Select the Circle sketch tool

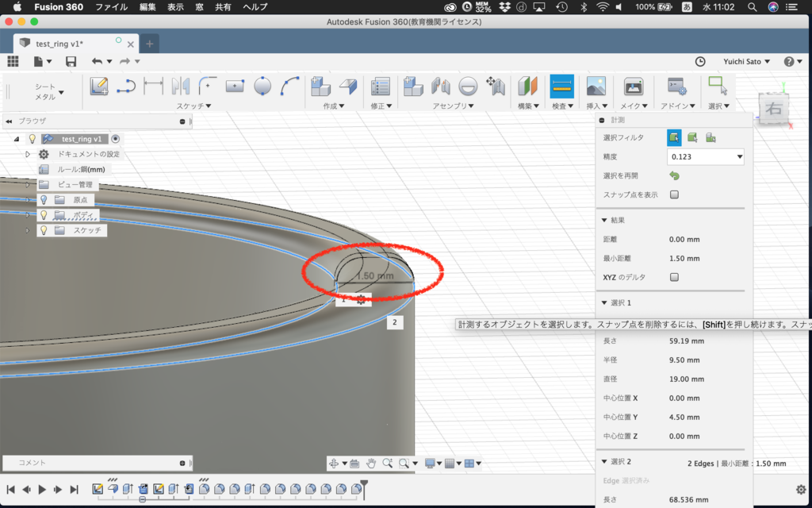pos(262,86)
